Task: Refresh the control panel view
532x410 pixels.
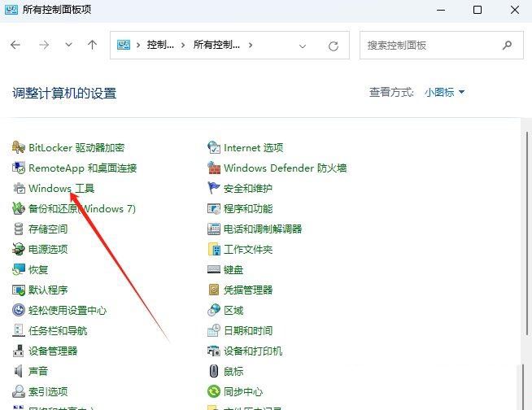Action: click(334, 46)
